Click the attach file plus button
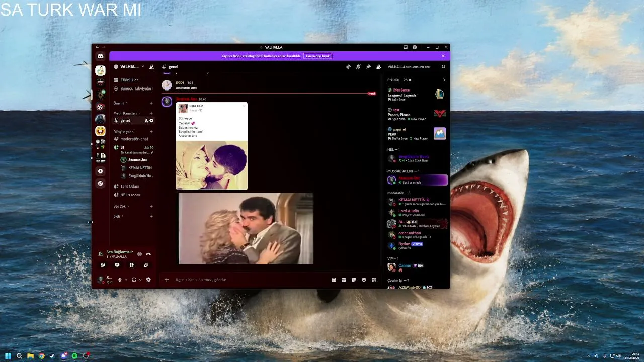Screen dimensions: 644x362 point(167,280)
